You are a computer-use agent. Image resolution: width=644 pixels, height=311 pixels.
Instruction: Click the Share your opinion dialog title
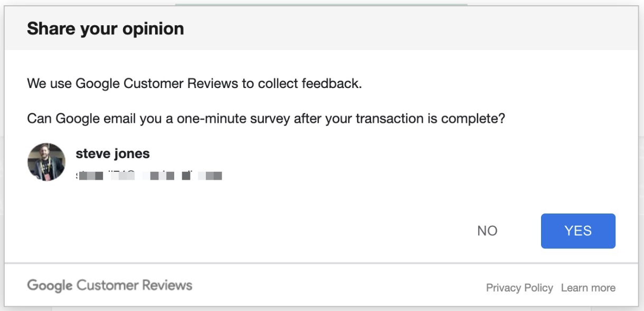(x=106, y=28)
